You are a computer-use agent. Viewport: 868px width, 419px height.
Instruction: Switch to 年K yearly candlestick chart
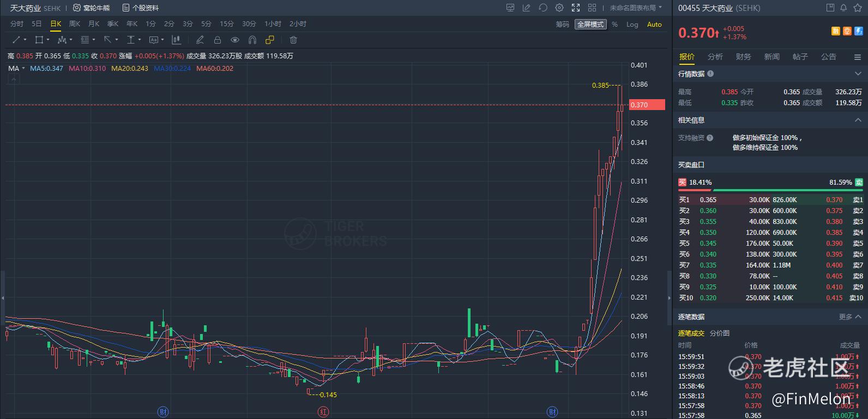[132, 24]
